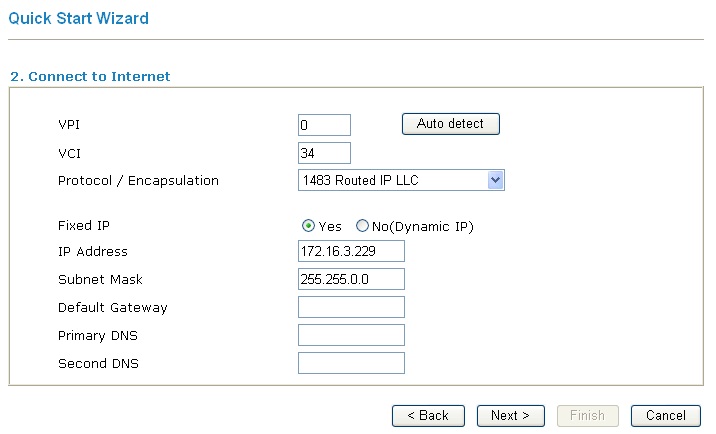
Task: Open the Protocol / Encapsulation dropdown
Action: click(401, 180)
